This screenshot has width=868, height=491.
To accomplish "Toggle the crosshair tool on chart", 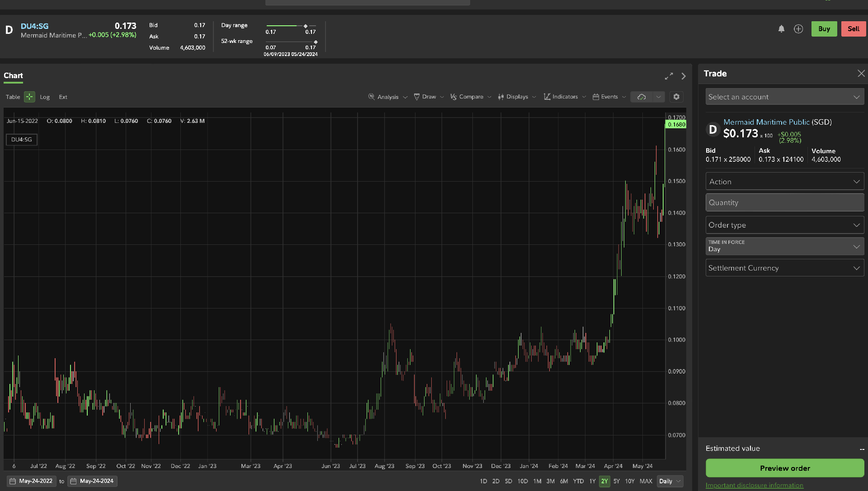I will 29,97.
